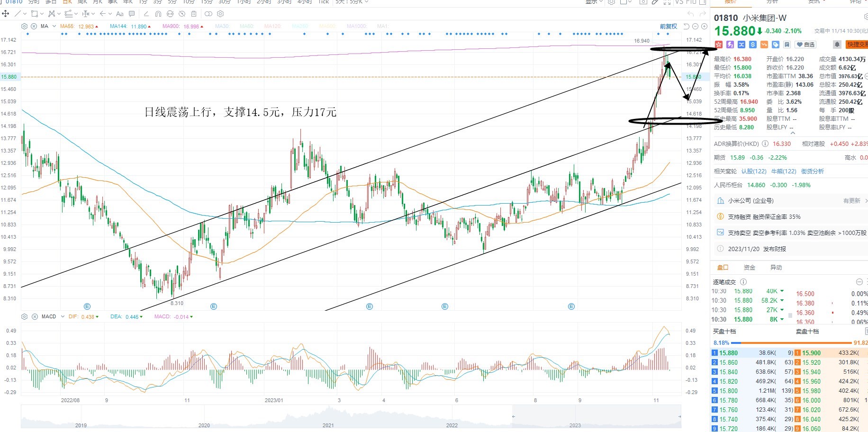
Task: Enable the faded MA30 line
Action: click(222, 27)
